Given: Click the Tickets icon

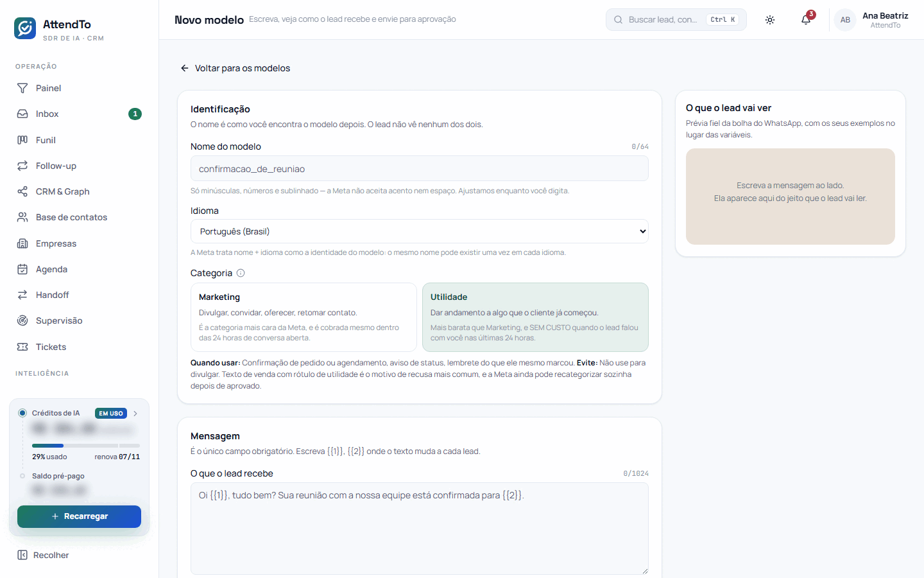Looking at the screenshot, I should (22, 347).
